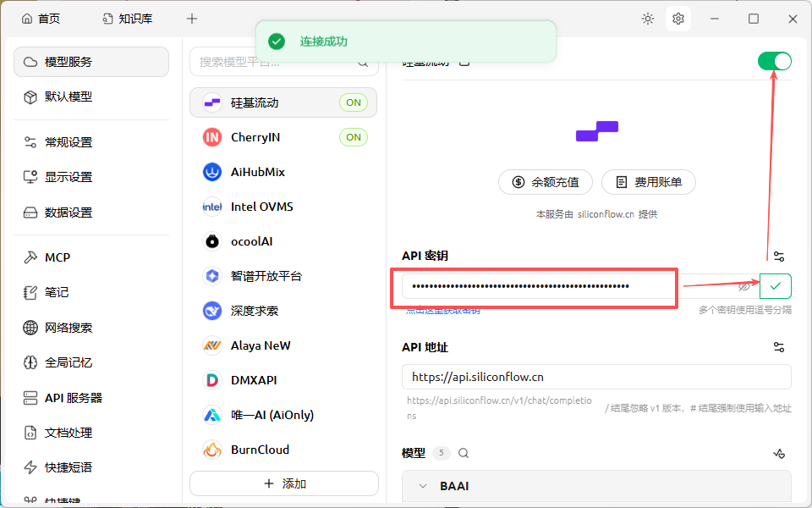The width and height of the screenshot is (812, 508).
Task: Click the 余额充值 button
Action: (x=546, y=182)
